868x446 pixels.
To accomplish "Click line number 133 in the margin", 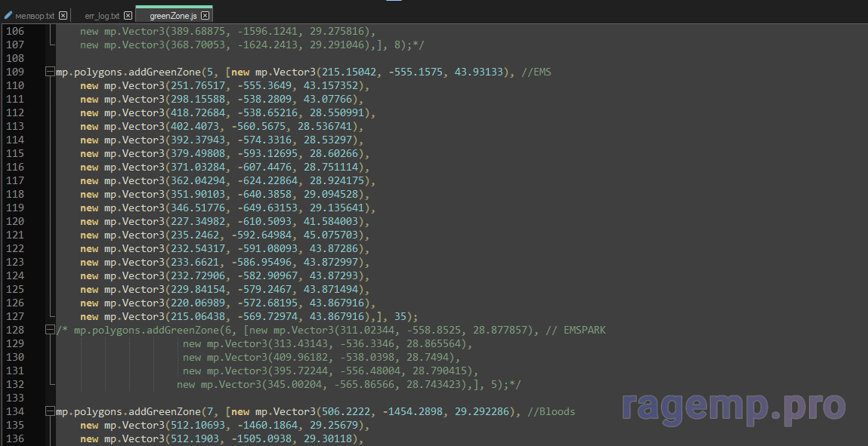I will tap(15, 398).
